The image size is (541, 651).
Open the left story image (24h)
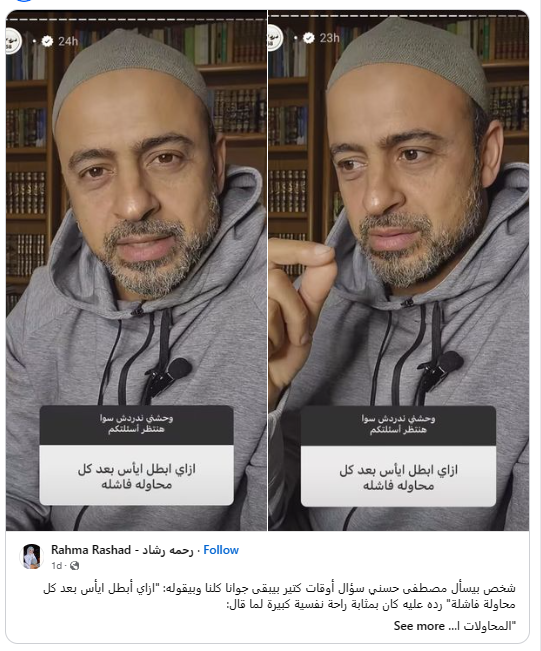point(136,270)
